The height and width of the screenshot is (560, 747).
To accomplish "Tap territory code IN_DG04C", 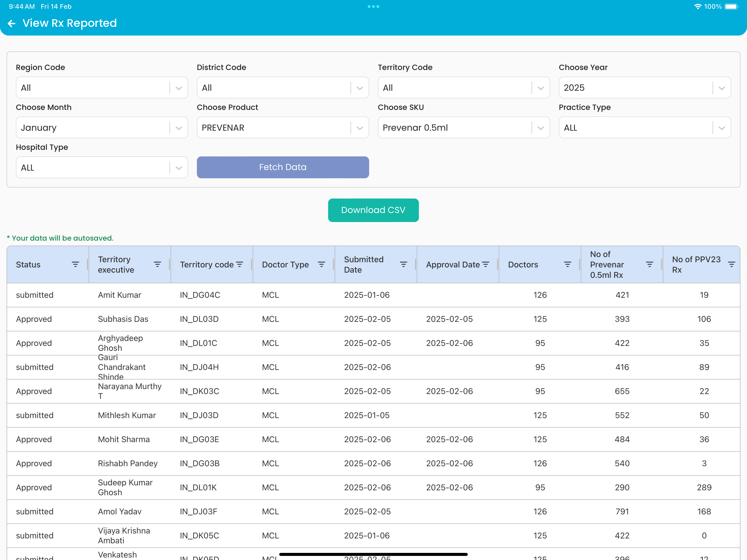I will tap(200, 295).
